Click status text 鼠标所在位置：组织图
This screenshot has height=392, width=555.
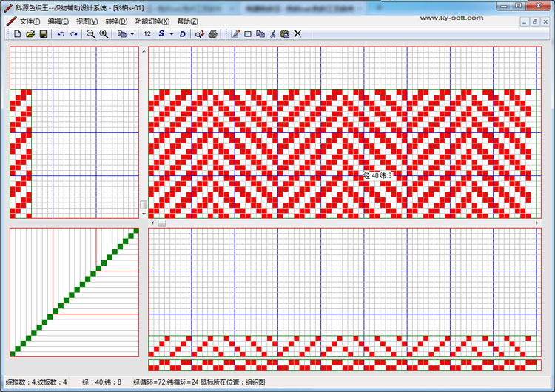click(233, 382)
